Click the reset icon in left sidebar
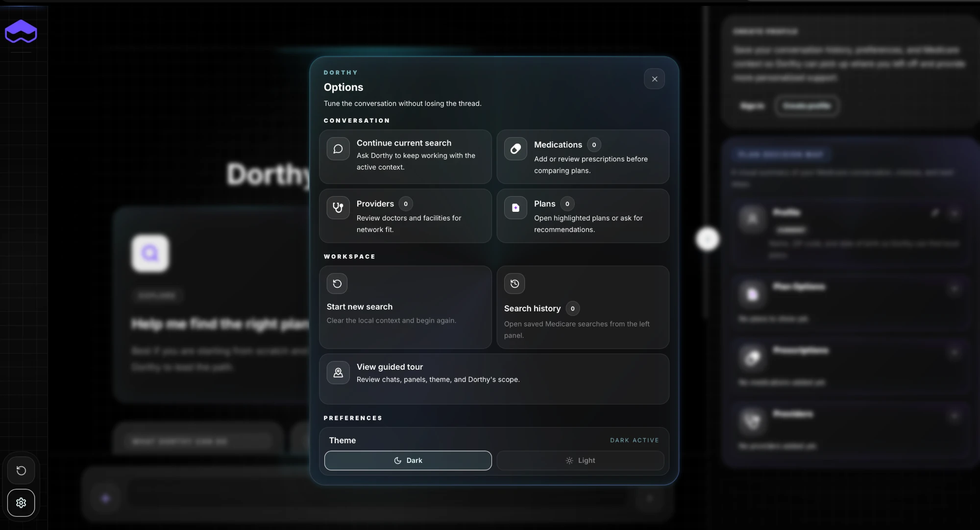Viewport: 980px width, 530px height. [x=21, y=471]
